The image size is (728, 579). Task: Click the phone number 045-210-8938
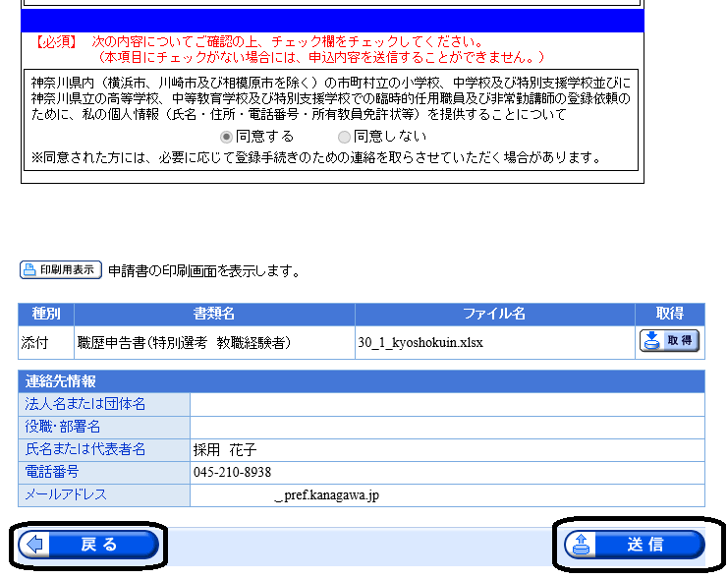(x=232, y=473)
